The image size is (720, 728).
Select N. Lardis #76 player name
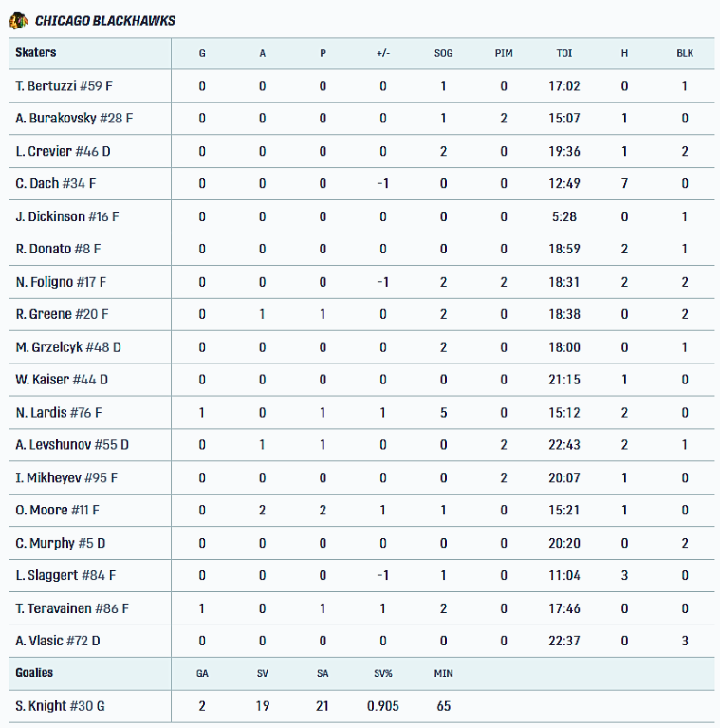tap(59, 413)
